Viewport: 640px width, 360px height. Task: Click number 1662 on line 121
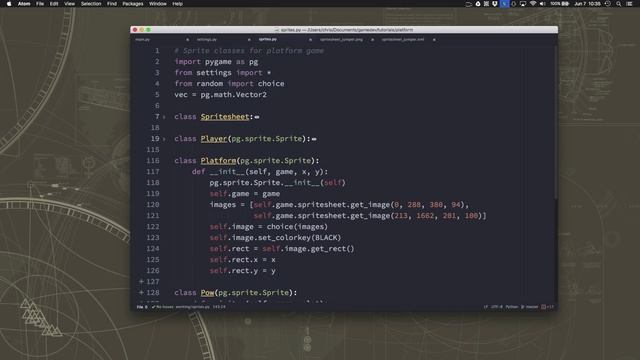[x=425, y=216]
